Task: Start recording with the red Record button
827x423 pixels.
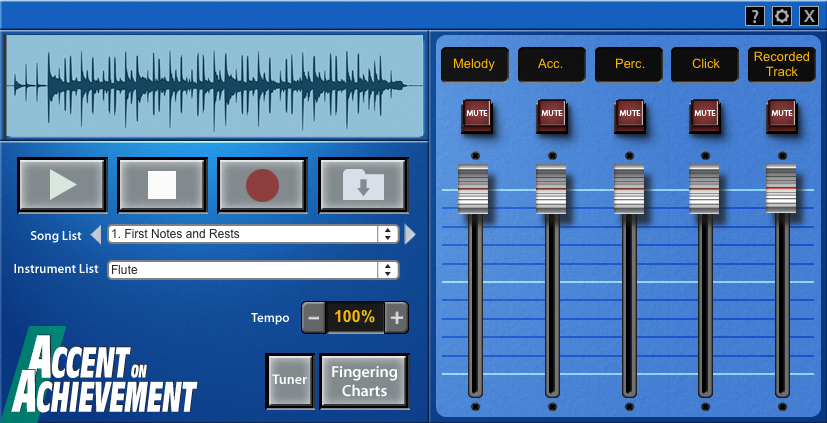Action: (262, 185)
